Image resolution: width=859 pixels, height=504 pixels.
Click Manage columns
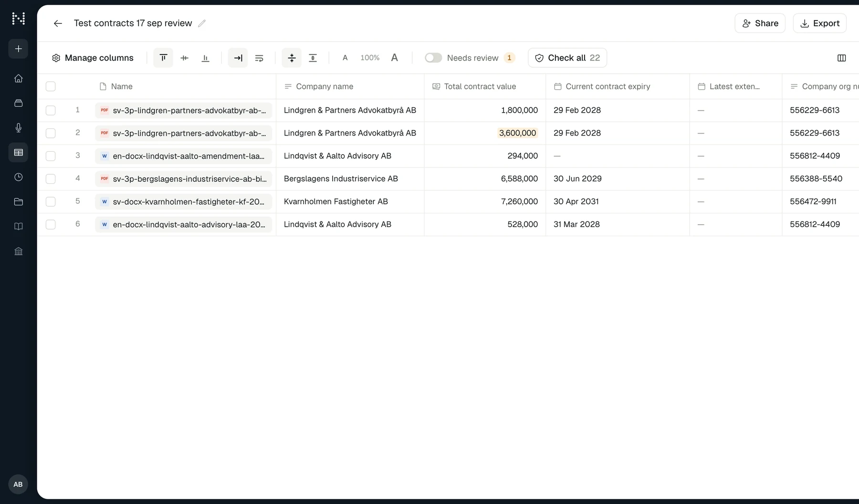pos(93,58)
